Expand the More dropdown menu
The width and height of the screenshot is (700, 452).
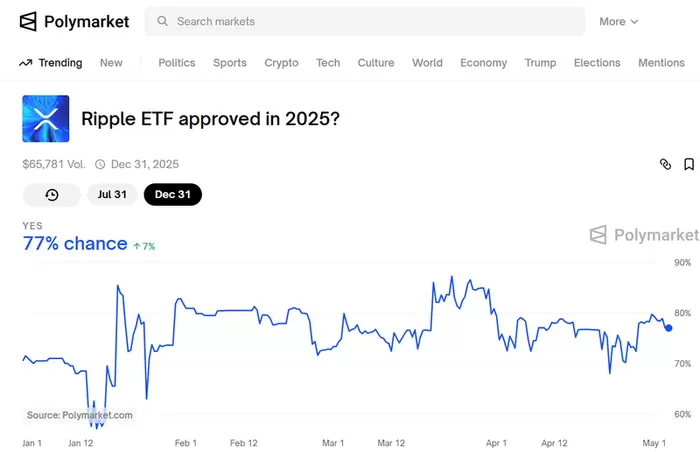click(x=618, y=21)
